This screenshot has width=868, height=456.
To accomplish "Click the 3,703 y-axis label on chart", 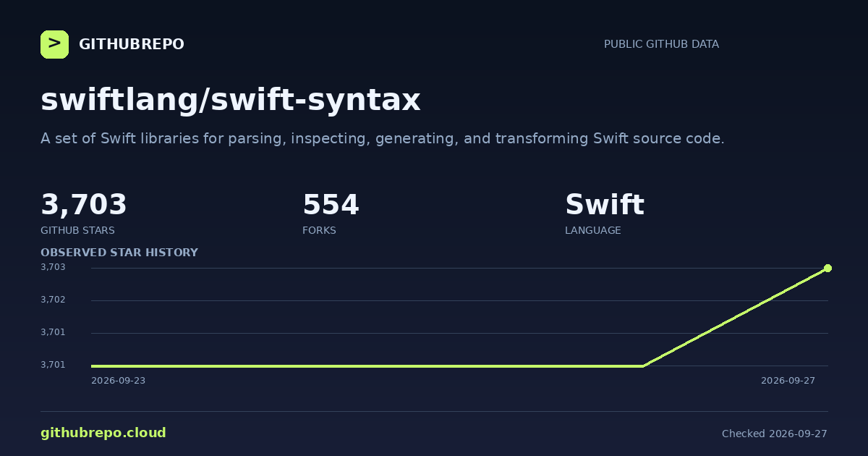I will (53, 267).
